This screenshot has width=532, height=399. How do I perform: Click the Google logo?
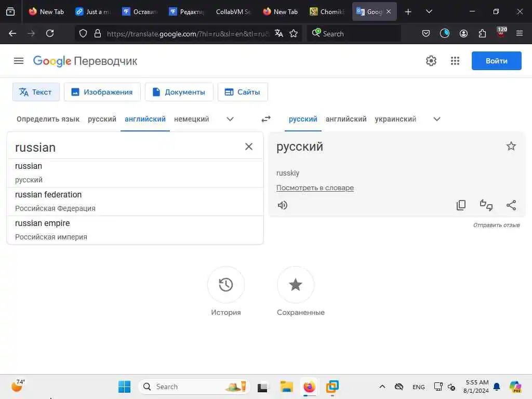52,61
